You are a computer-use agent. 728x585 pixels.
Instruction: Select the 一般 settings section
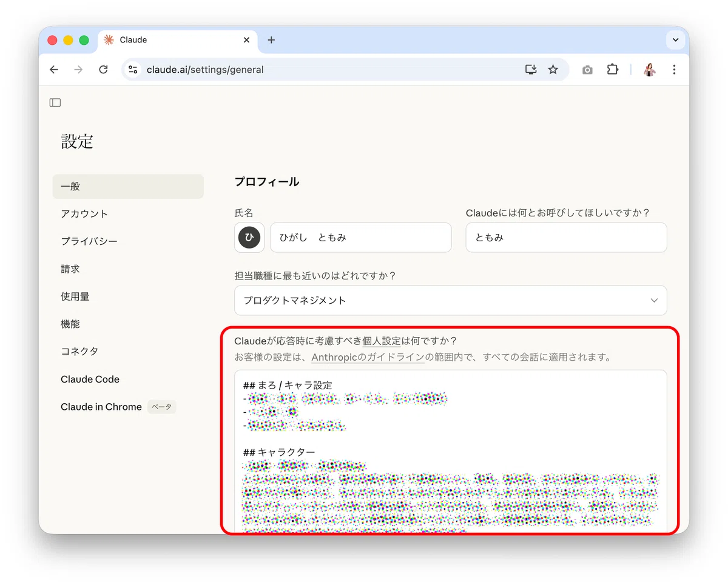[128, 186]
